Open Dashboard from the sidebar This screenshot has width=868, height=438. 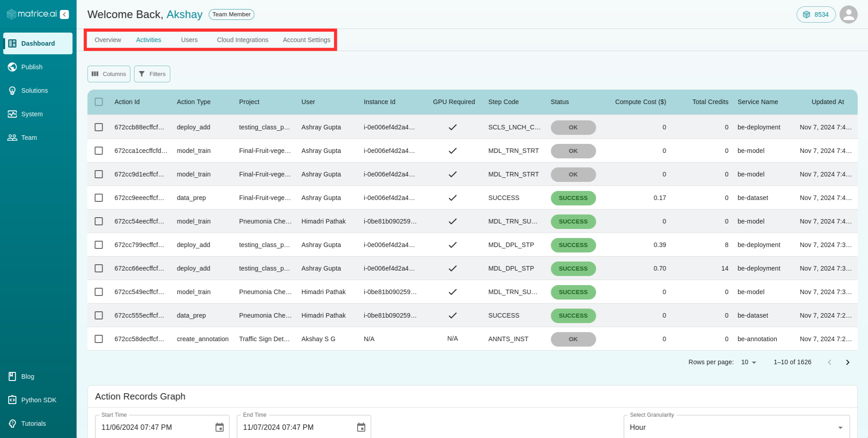(x=38, y=43)
